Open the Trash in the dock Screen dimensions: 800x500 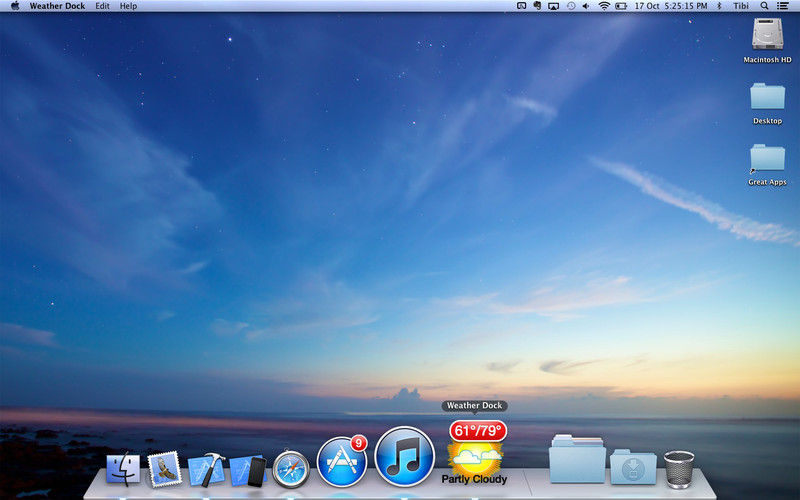679,467
